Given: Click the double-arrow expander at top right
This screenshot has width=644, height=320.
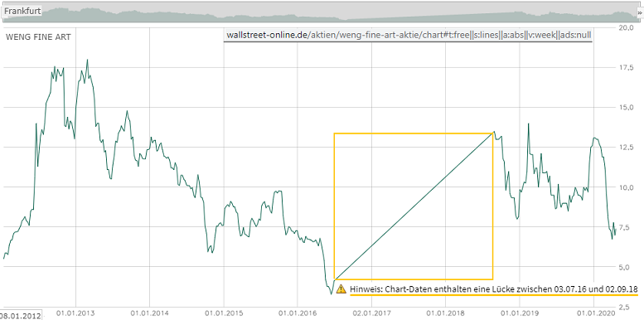Looking at the screenshot, I should click(x=640, y=12).
